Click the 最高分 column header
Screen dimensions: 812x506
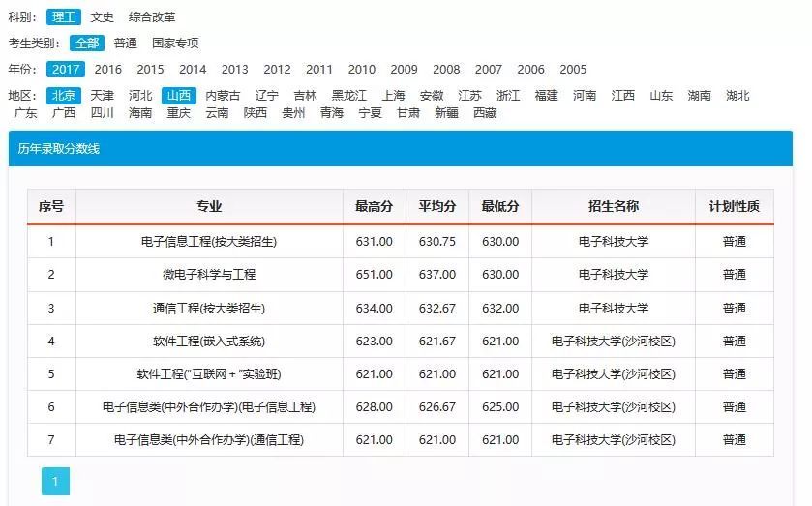tap(374, 207)
